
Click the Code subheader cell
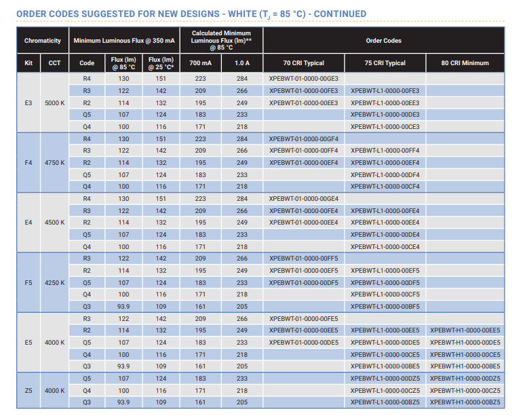(87, 63)
